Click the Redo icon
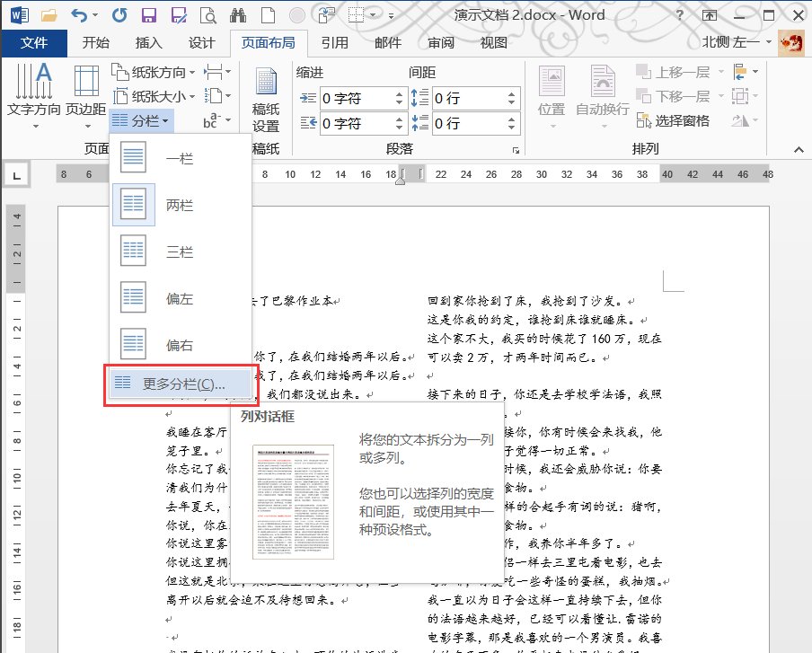This screenshot has height=653, width=812. click(118, 13)
